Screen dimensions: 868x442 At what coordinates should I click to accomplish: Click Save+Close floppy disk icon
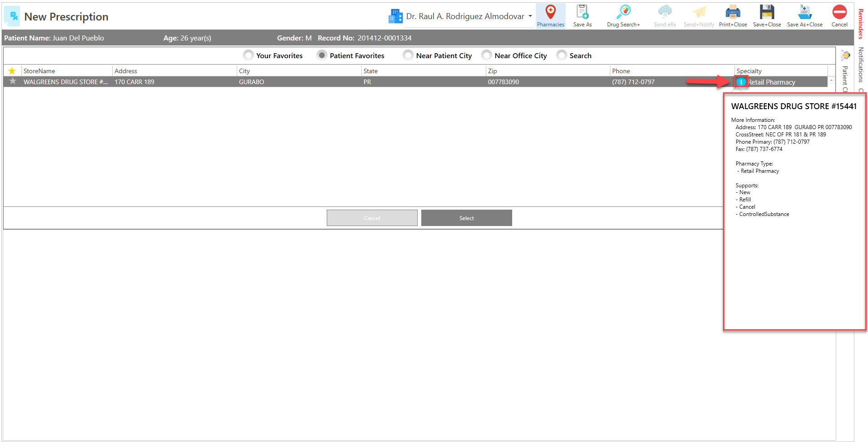[767, 12]
